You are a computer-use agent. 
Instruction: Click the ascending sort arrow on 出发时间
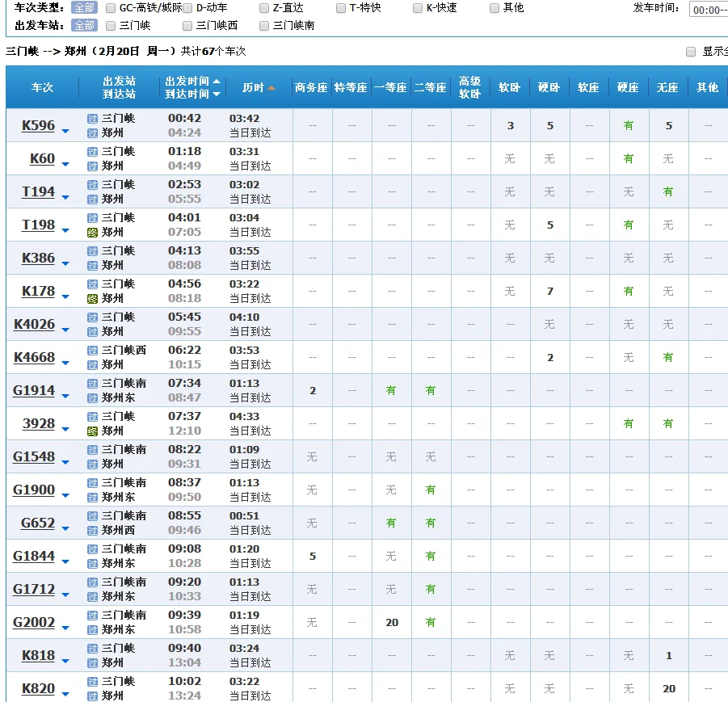click(x=216, y=81)
